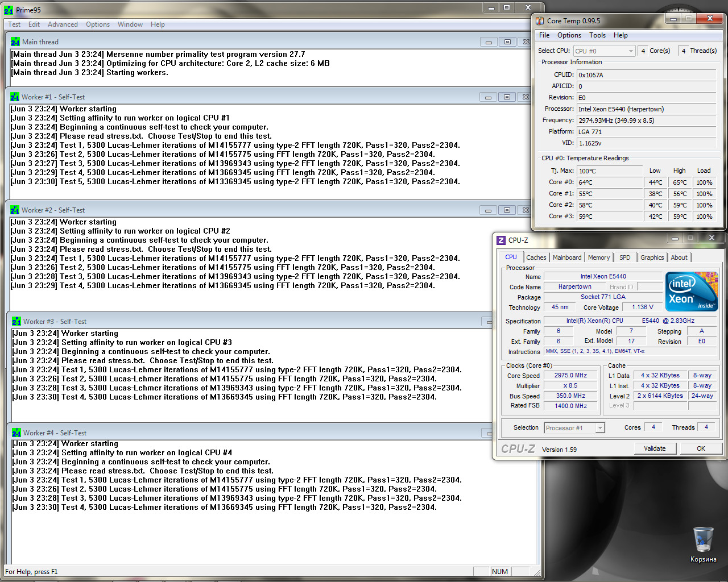Open the Advanced menu in Prime95
Image resolution: width=728 pixels, height=582 pixels.
click(63, 24)
